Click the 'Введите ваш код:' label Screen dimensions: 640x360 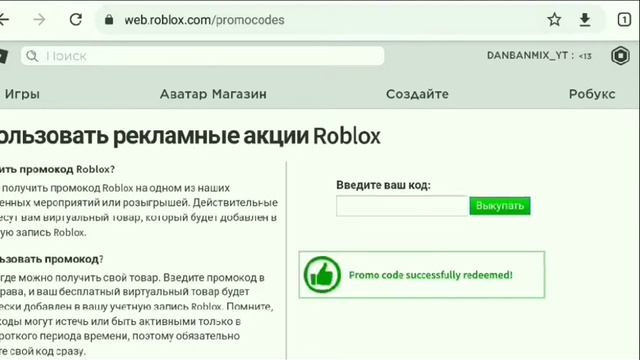point(383,185)
